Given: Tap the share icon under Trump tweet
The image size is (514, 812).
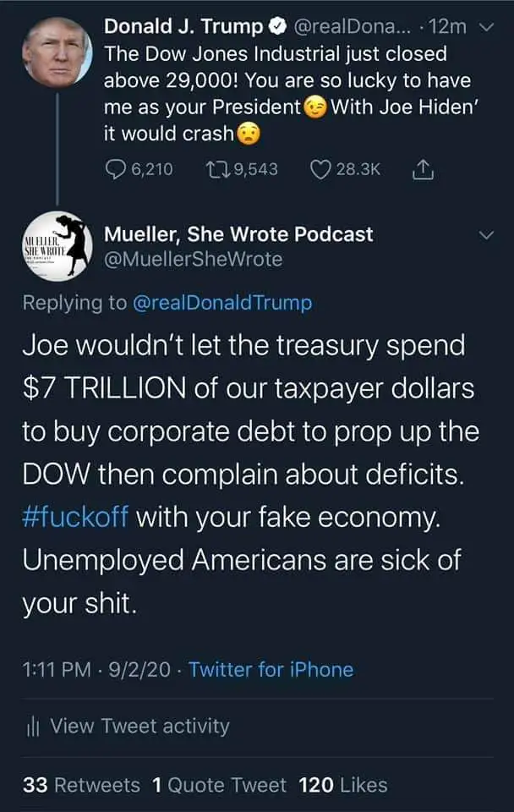Looking at the screenshot, I should [423, 169].
